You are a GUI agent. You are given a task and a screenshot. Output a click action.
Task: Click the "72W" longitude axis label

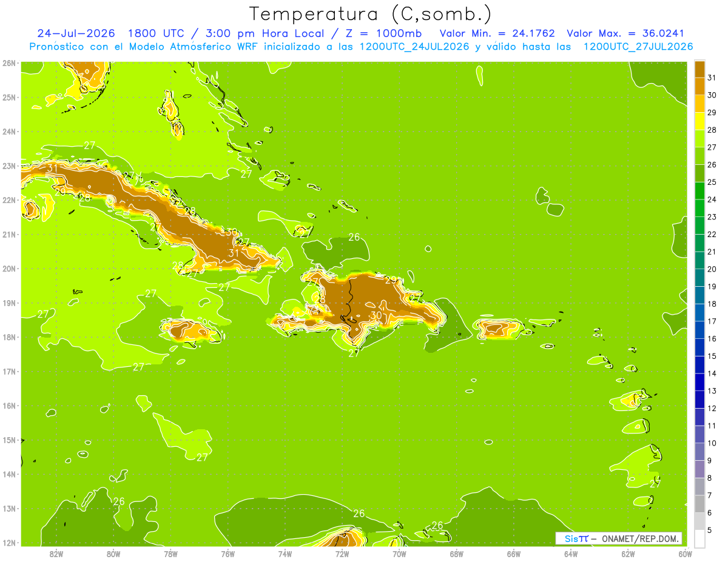[x=342, y=554]
